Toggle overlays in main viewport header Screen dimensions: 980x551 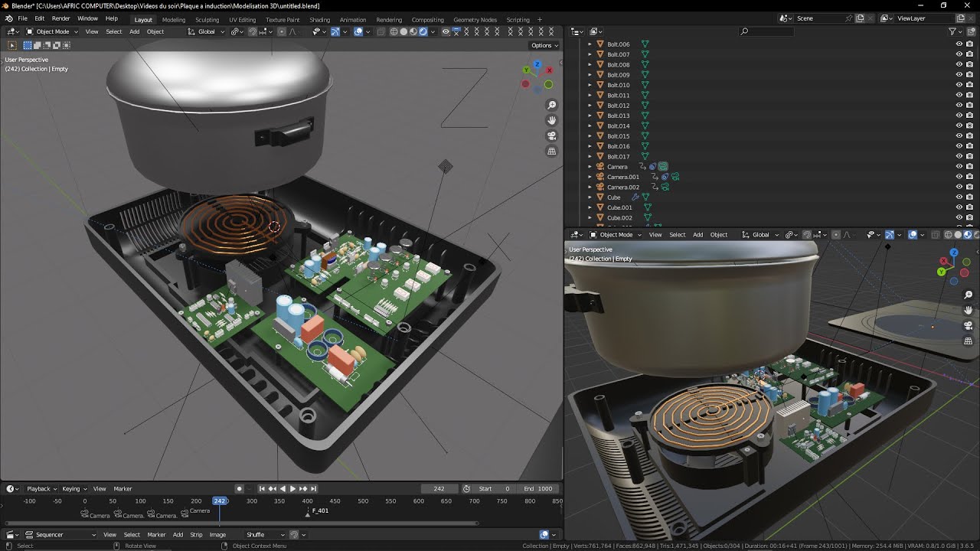(x=358, y=31)
